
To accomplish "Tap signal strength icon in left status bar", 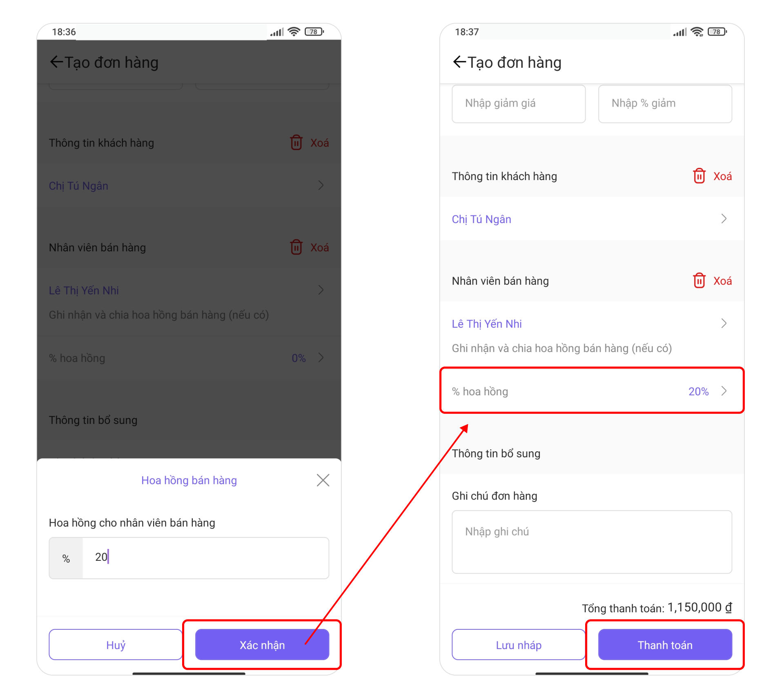I will [x=277, y=32].
